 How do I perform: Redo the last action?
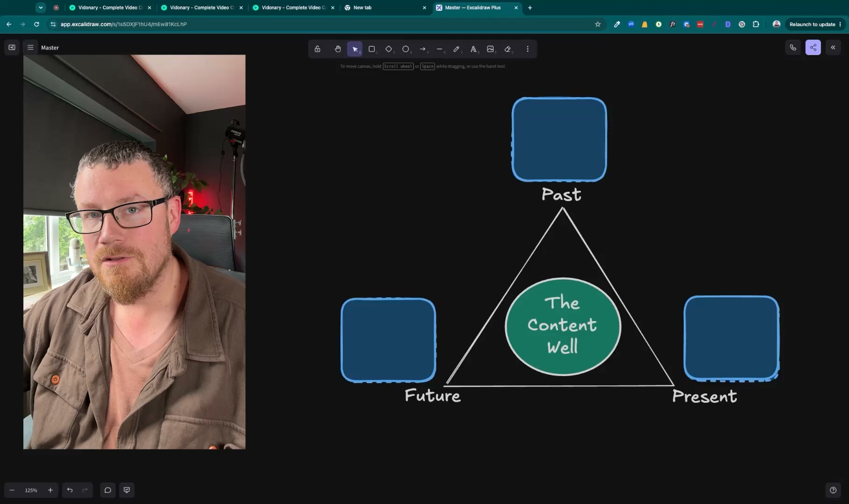(85, 490)
